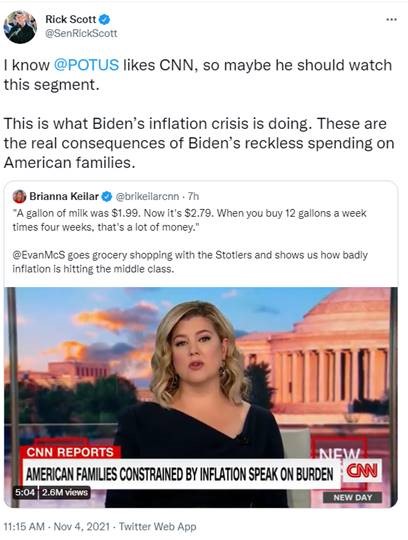Click the NEW DAY show tag
Screen dimensions: 408x540
353,497
